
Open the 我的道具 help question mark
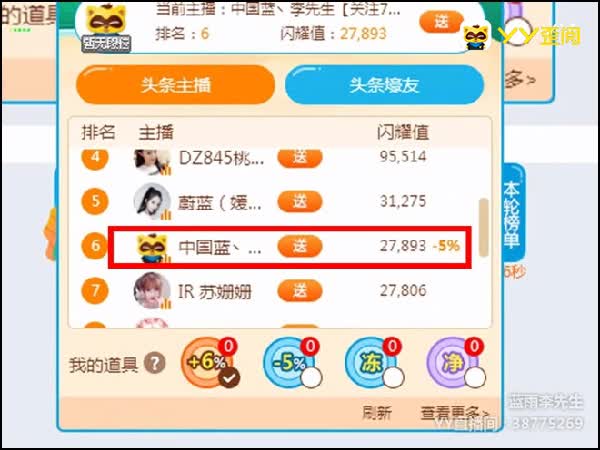155,364
